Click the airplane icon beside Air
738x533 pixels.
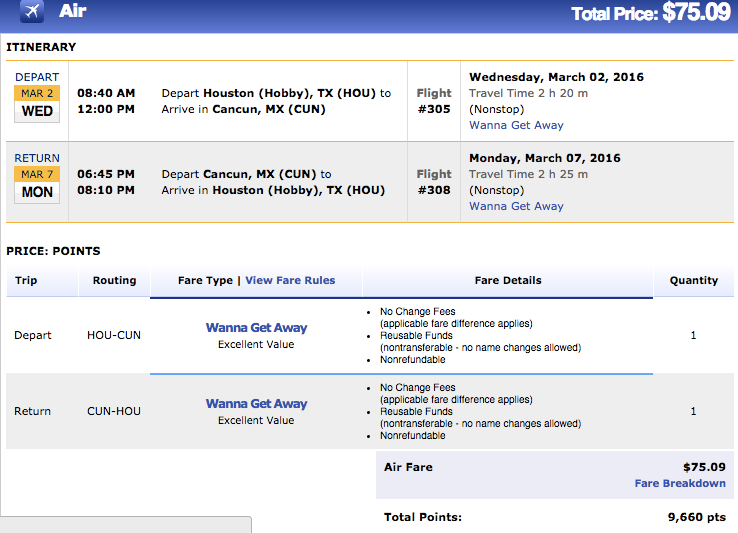(31, 13)
